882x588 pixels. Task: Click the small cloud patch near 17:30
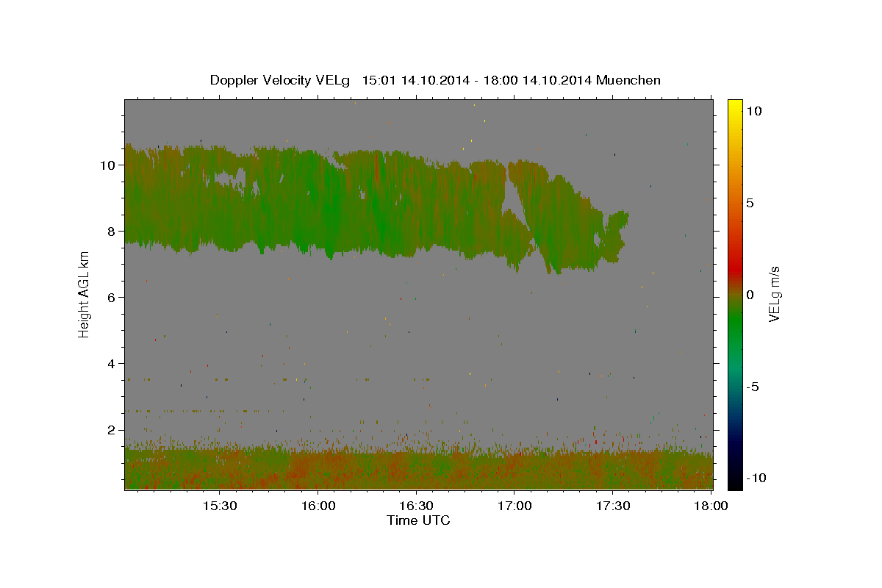point(612,237)
